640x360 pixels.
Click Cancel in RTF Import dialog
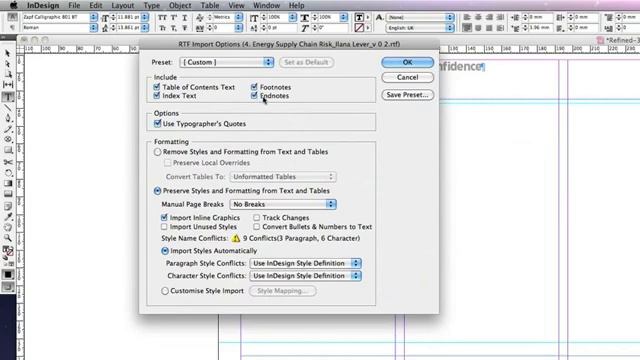click(407, 77)
